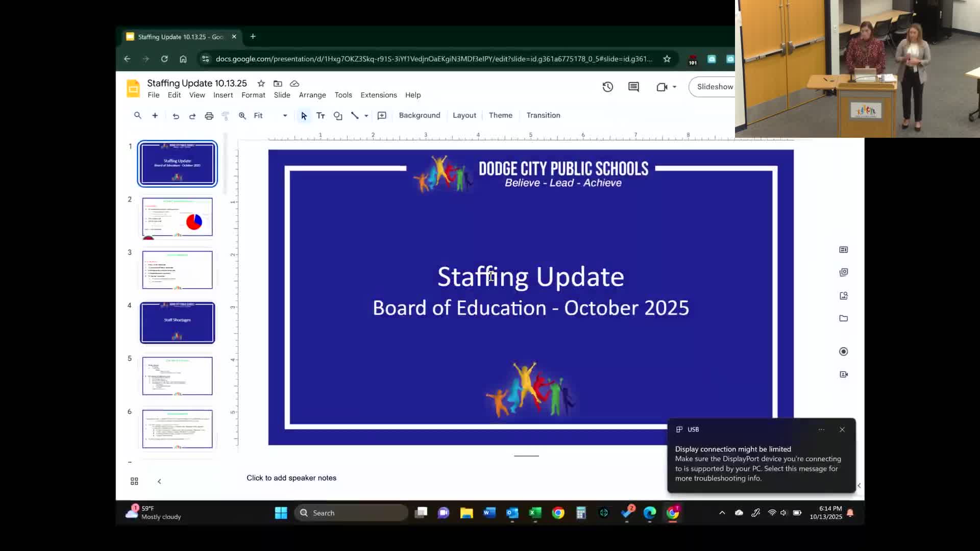This screenshot has width=980, height=551.
Task: Open the Arrange menu
Action: [x=312, y=95]
